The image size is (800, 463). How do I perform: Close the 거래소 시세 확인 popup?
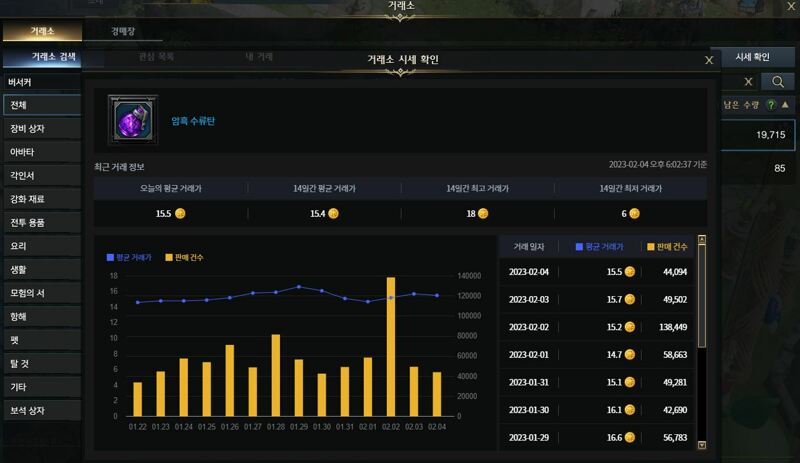709,60
